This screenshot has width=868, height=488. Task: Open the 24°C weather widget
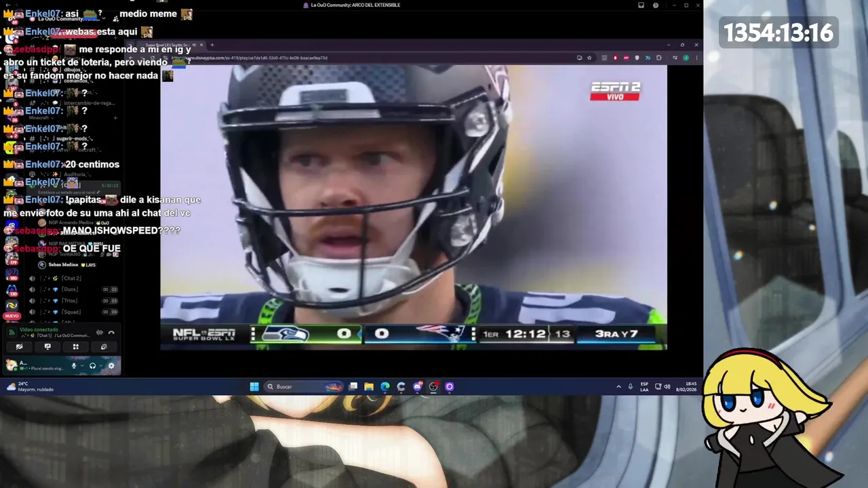[30, 386]
